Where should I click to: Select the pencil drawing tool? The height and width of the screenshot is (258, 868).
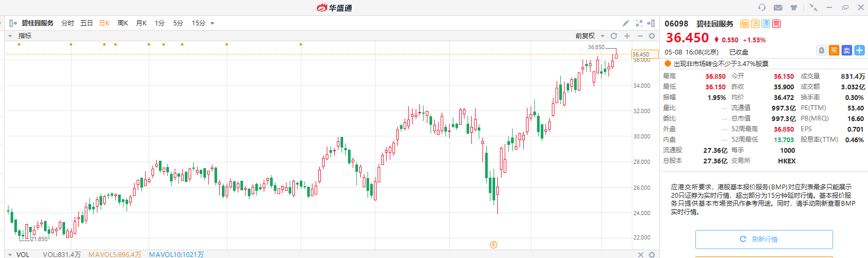[x=625, y=23]
